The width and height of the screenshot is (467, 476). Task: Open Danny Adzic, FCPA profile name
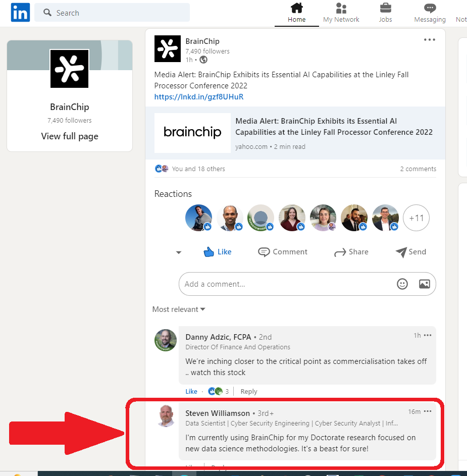[x=218, y=337]
